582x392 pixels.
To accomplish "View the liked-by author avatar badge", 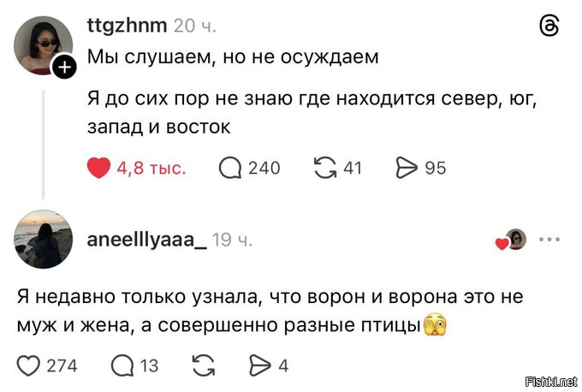I will point(514,240).
